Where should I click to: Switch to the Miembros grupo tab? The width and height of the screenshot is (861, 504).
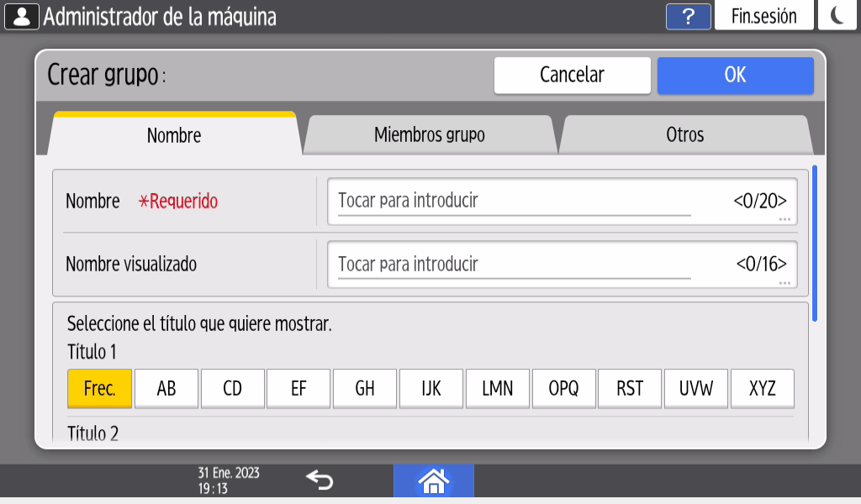[429, 134]
